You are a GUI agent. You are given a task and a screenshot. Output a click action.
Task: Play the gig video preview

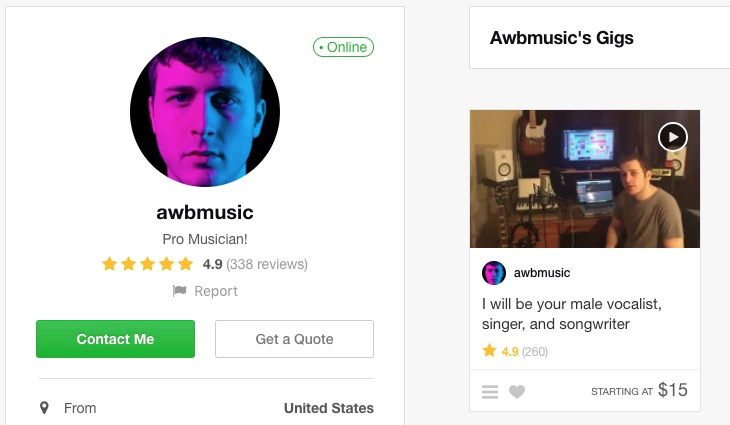673,136
